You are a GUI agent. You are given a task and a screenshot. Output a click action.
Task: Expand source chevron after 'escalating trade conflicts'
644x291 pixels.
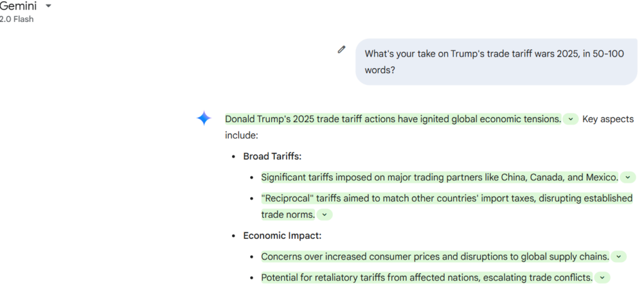point(602,278)
